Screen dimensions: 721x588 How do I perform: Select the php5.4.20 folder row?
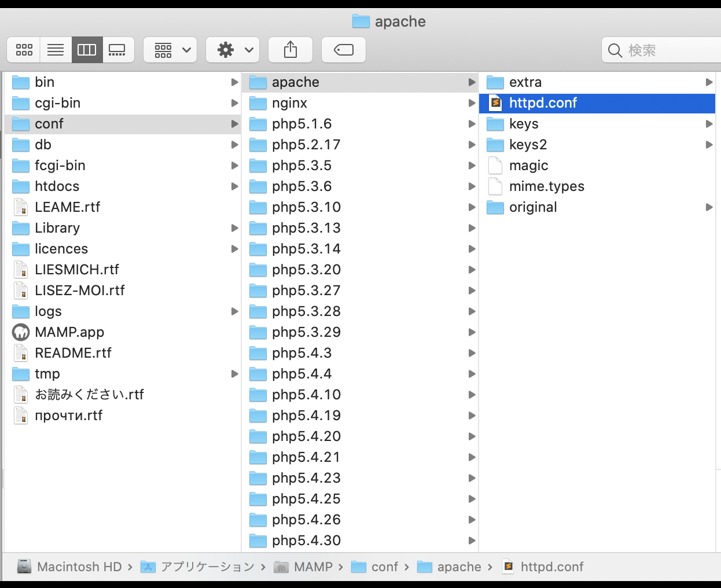tap(360, 436)
